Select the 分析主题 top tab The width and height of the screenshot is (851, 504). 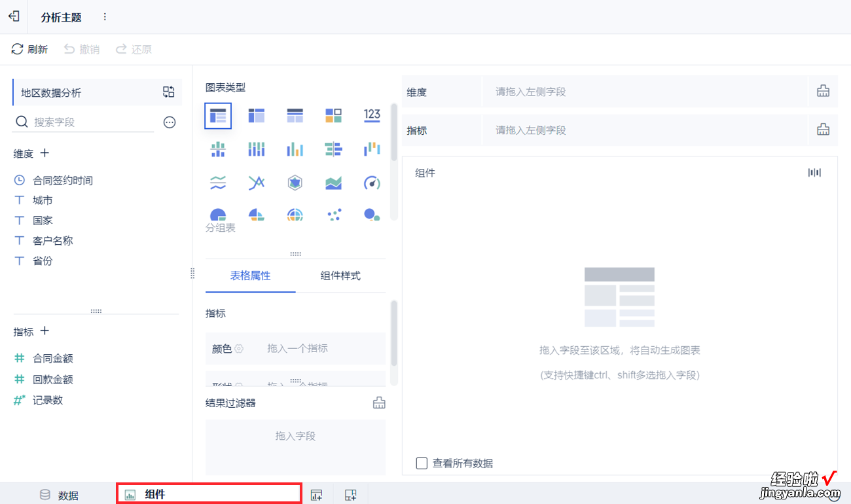(61, 17)
